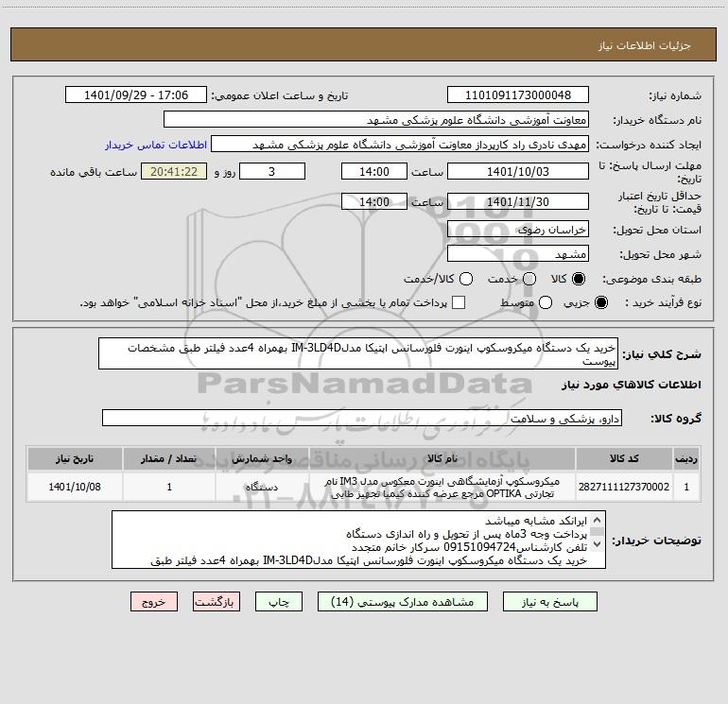Click the province field خراسان رضوی

point(518,229)
